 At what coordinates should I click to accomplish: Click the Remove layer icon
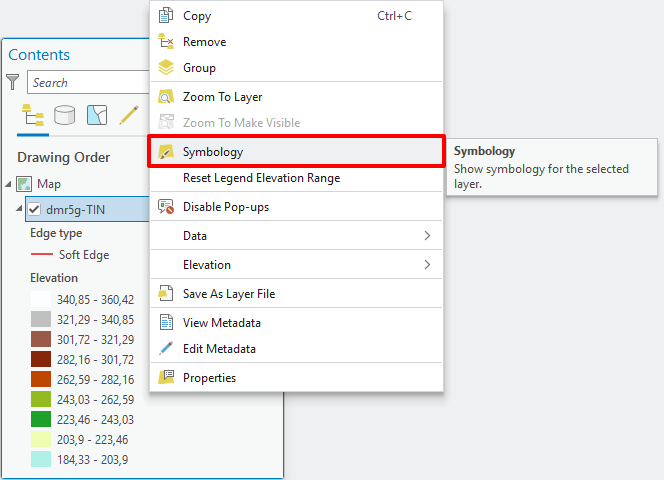(166, 42)
